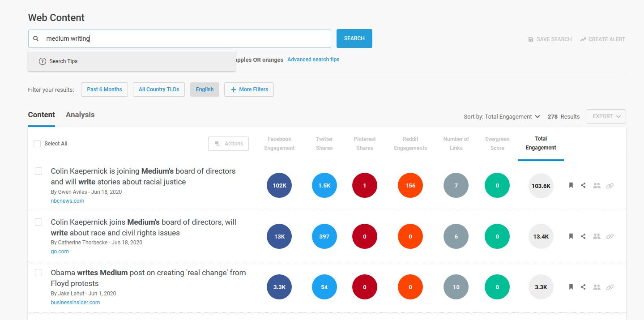
Task: Sort by Pinterest Shares column
Action: click(365, 144)
